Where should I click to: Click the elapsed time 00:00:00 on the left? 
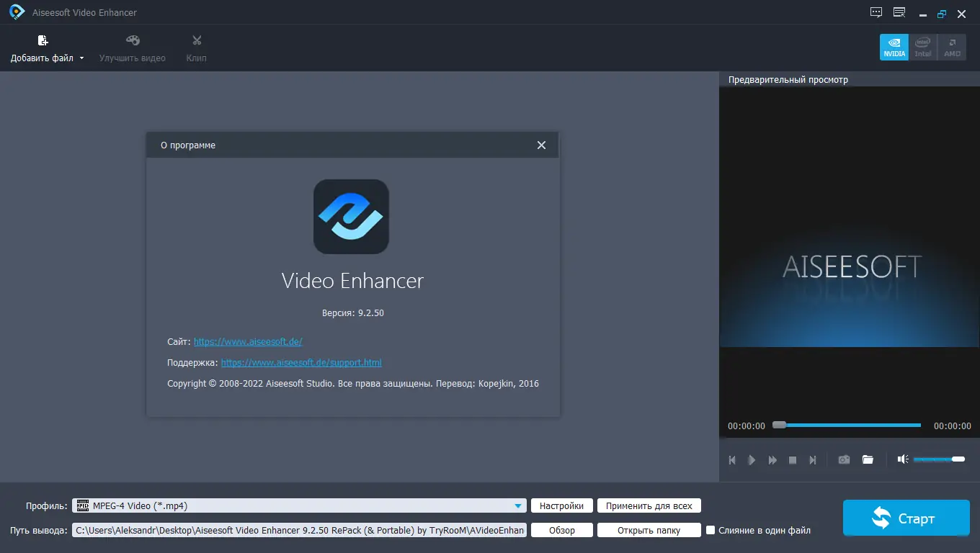(x=747, y=426)
